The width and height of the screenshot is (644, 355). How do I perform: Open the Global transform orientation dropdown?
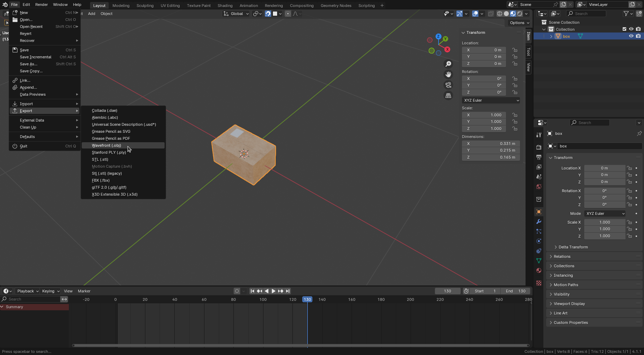(x=236, y=14)
